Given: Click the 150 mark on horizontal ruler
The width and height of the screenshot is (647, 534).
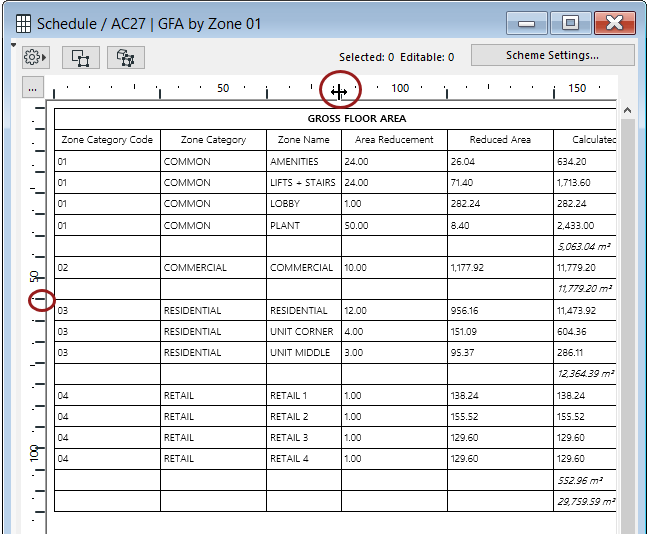Looking at the screenshot, I should coord(577,88).
